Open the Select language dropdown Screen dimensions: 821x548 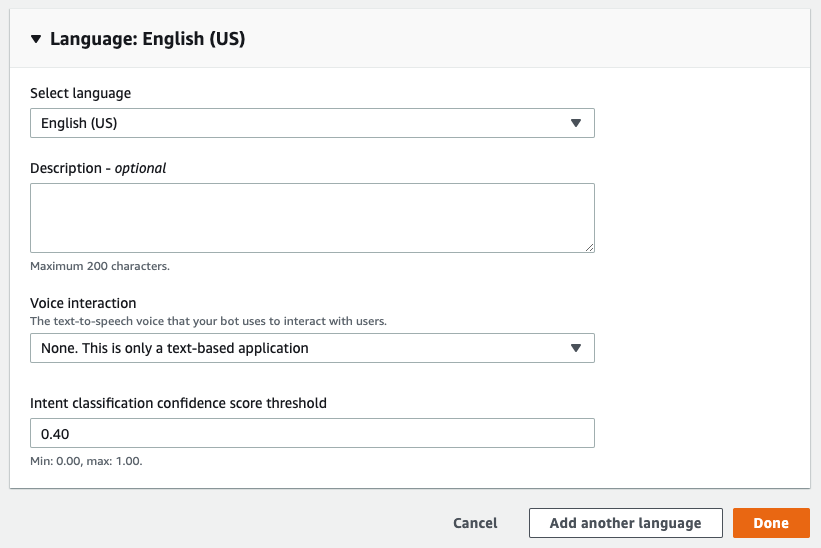pyautogui.click(x=300, y=123)
